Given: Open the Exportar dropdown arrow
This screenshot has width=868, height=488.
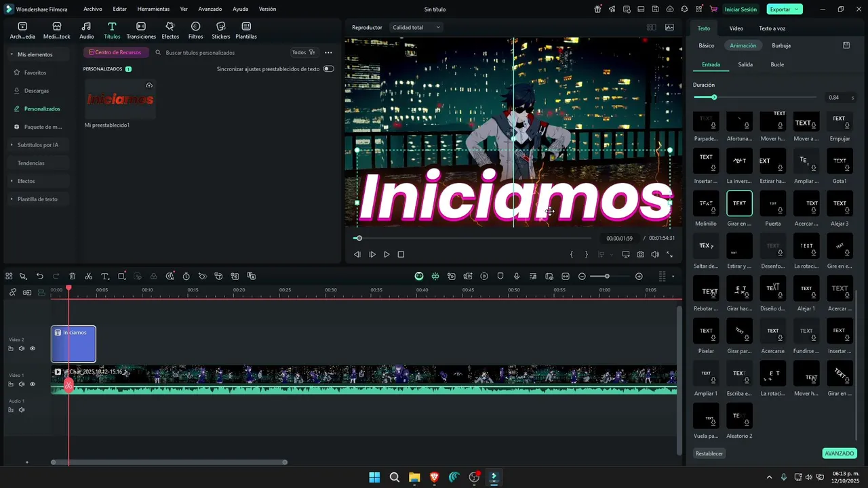Looking at the screenshot, I should pos(797,9).
